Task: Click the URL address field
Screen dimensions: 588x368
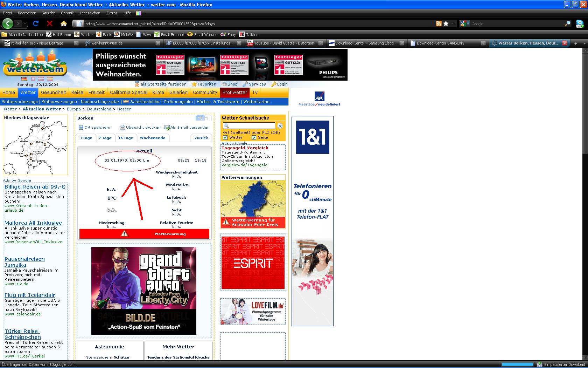Action: pos(259,23)
